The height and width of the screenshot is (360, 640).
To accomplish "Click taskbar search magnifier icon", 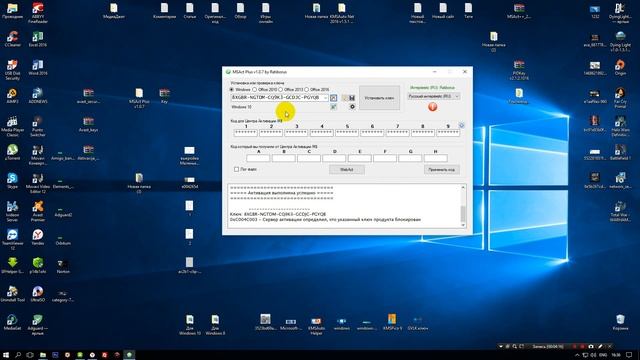I will [18, 355].
